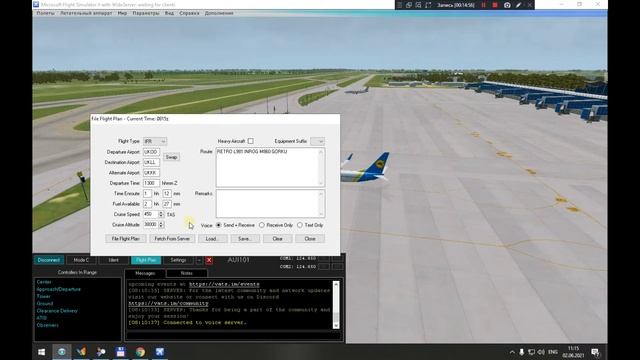Open the first simulator menu in menu bar
Screen dimensions: 640x360
point(45,13)
